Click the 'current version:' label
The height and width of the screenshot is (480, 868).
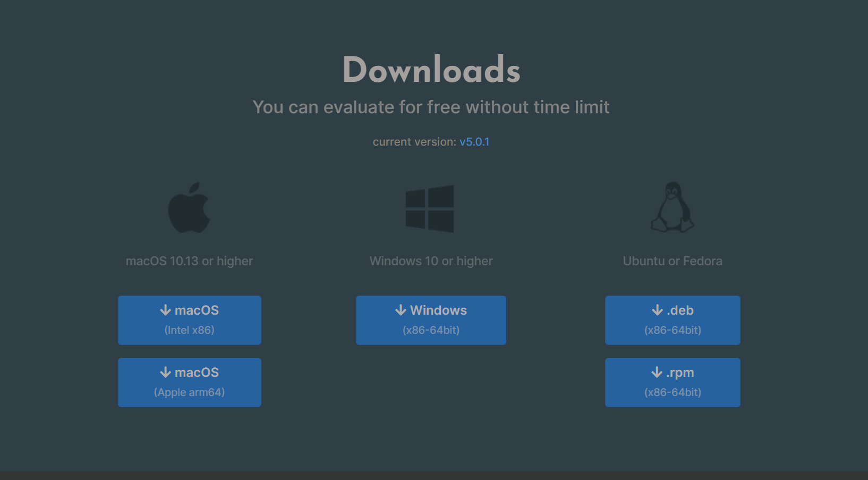414,142
